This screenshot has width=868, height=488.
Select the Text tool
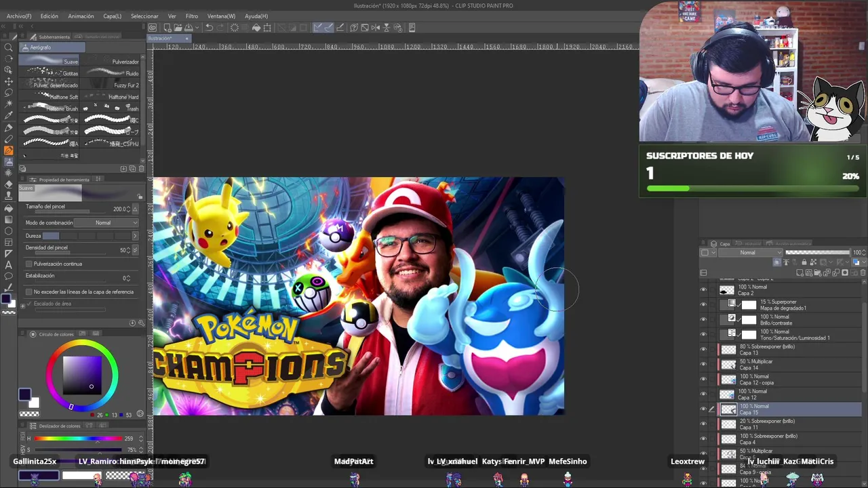tap(9, 264)
